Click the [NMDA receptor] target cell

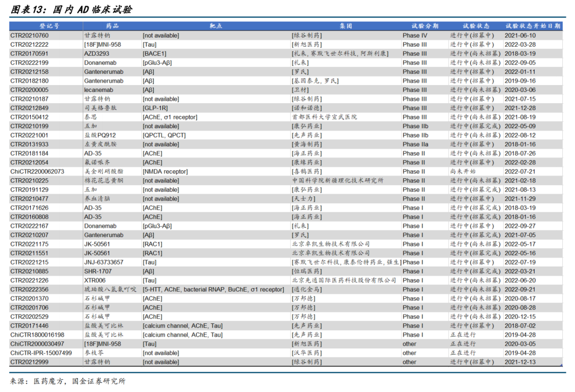point(165,172)
